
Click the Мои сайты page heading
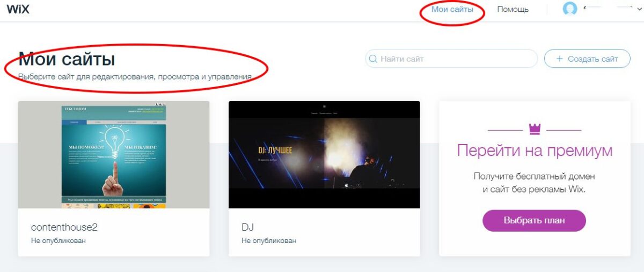pos(67,59)
